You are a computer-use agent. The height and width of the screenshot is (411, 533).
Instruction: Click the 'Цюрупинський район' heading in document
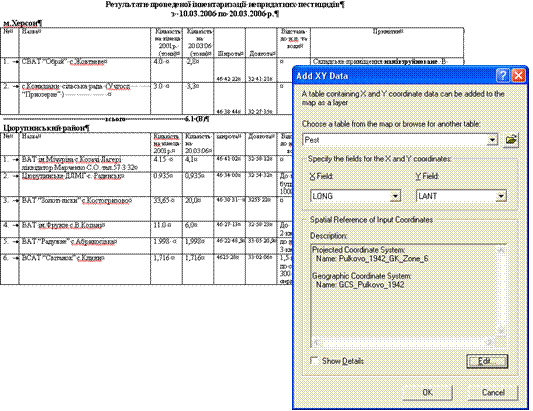pos(46,128)
